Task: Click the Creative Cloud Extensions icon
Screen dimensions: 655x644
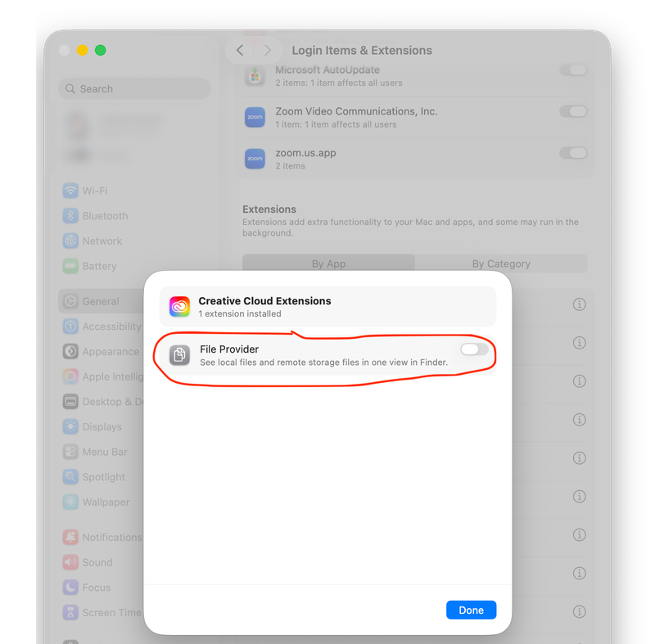Action: click(179, 307)
